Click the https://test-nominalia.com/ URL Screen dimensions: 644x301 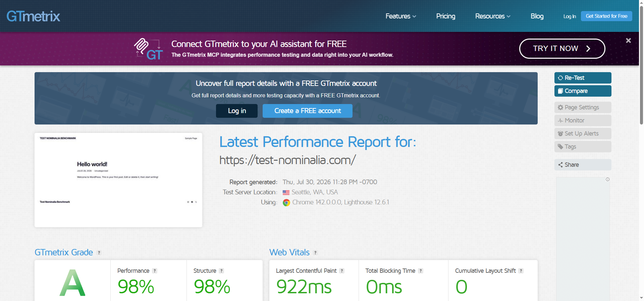pyautogui.click(x=287, y=160)
